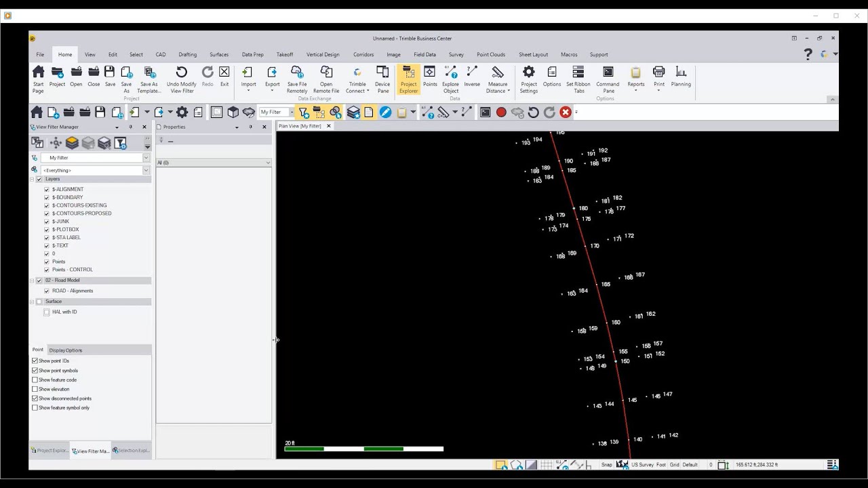Close the Plan View [My Filter] tab
Image resolution: width=868 pixels, height=488 pixels.
coord(329,126)
